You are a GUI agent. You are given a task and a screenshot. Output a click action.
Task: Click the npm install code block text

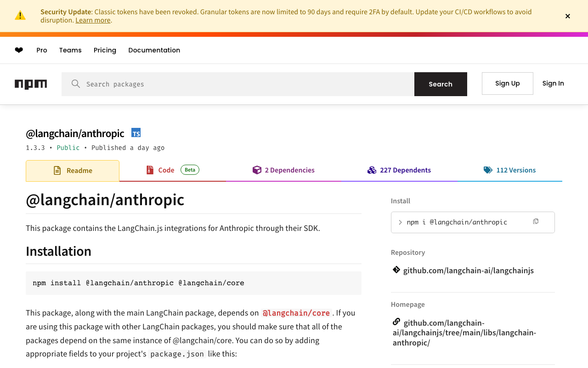point(138,283)
